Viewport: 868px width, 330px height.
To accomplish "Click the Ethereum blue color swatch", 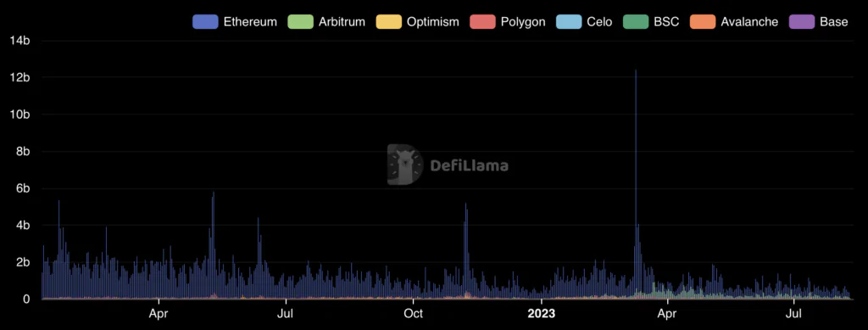I will [x=205, y=22].
